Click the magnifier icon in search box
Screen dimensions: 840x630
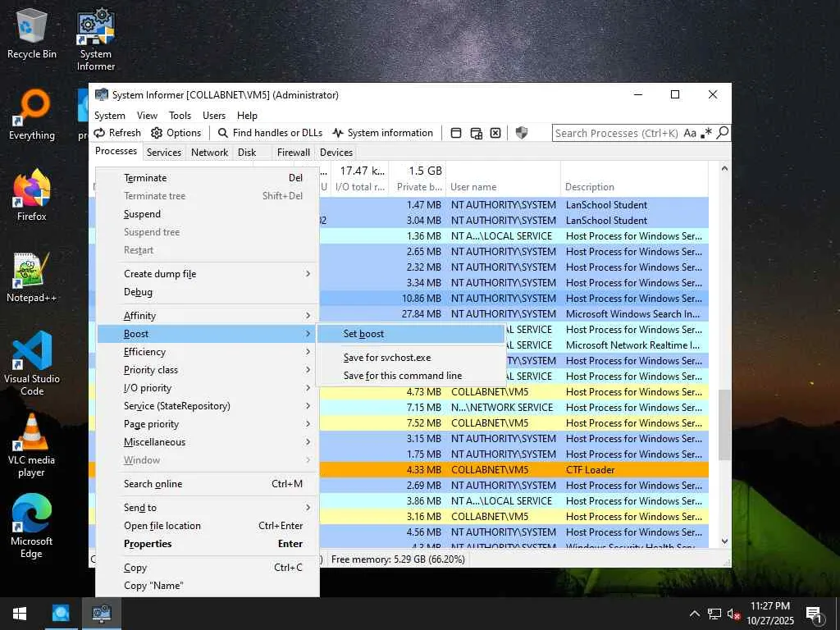pos(722,132)
